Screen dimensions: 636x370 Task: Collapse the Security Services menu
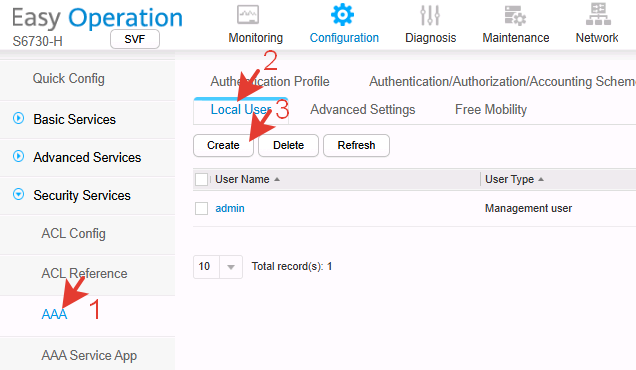click(19, 194)
